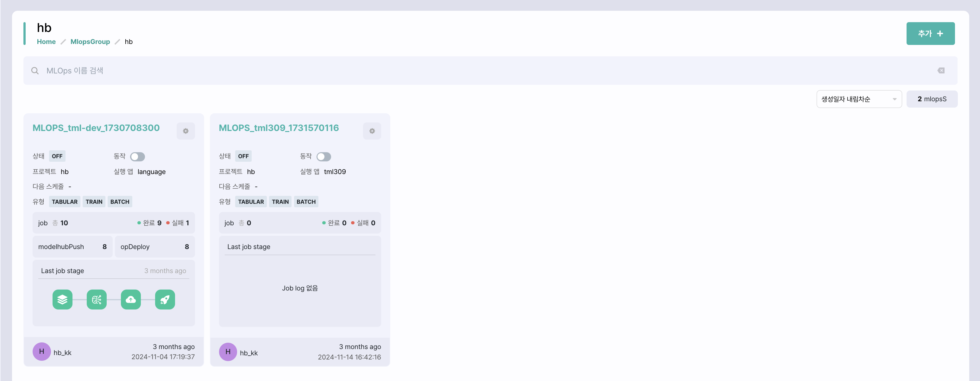Screen dimensions: 980x381
Task: Open MLOPS_tml309_1731570116 title link
Action: point(279,128)
